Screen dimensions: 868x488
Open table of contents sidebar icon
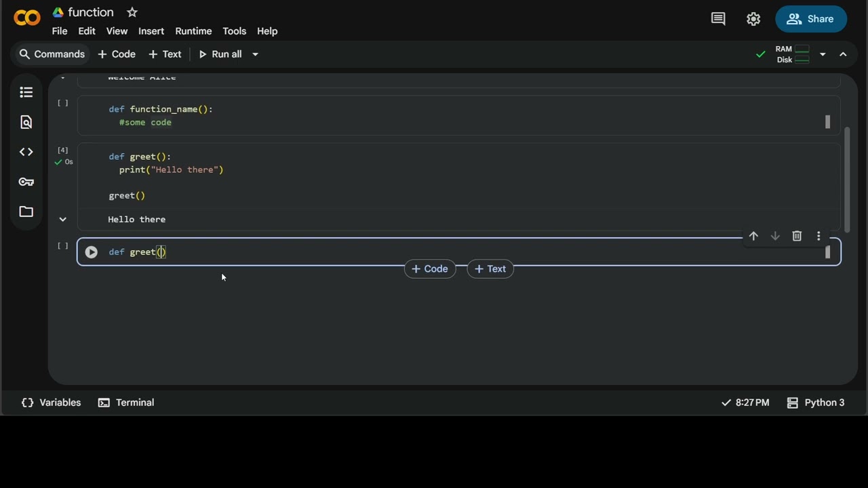pyautogui.click(x=26, y=92)
